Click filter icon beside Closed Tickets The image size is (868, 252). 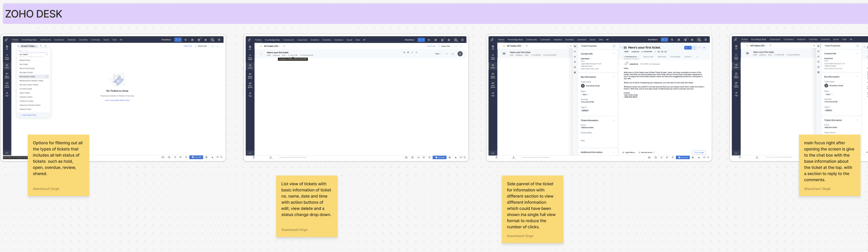coord(41,46)
